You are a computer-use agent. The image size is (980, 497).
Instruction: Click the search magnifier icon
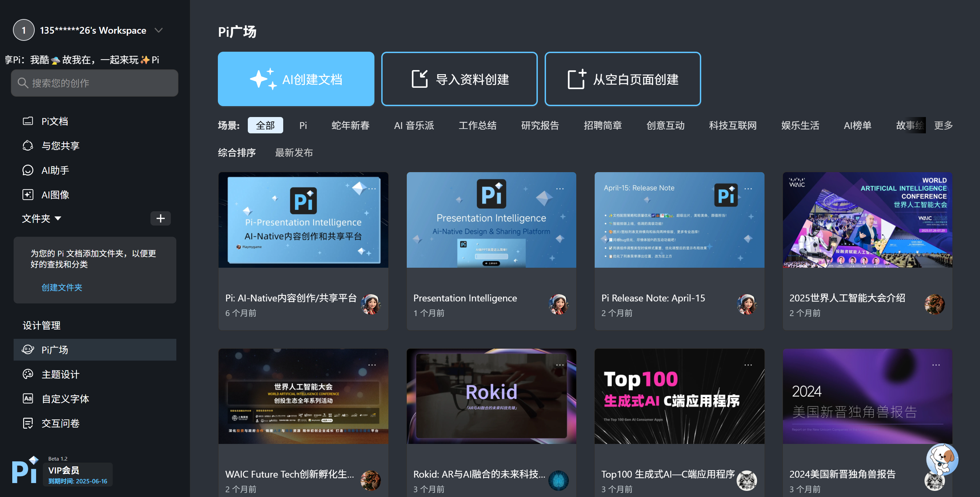pos(23,83)
